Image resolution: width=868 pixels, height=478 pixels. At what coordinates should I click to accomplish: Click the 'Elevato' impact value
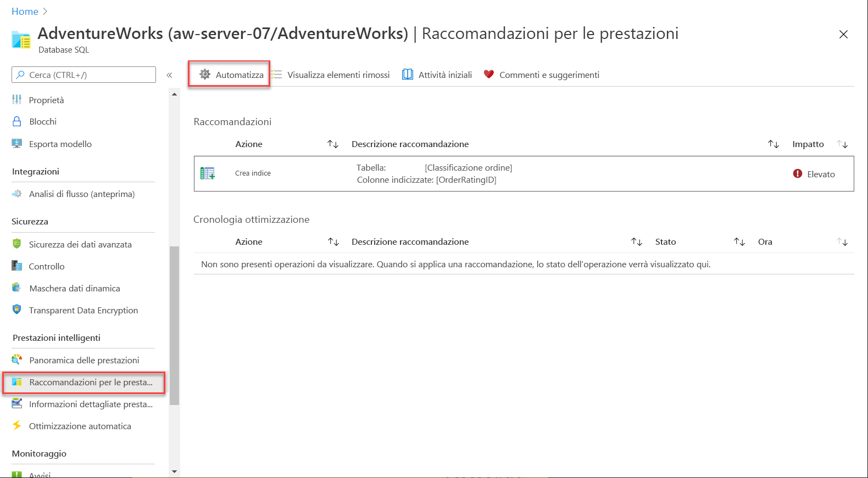(821, 174)
